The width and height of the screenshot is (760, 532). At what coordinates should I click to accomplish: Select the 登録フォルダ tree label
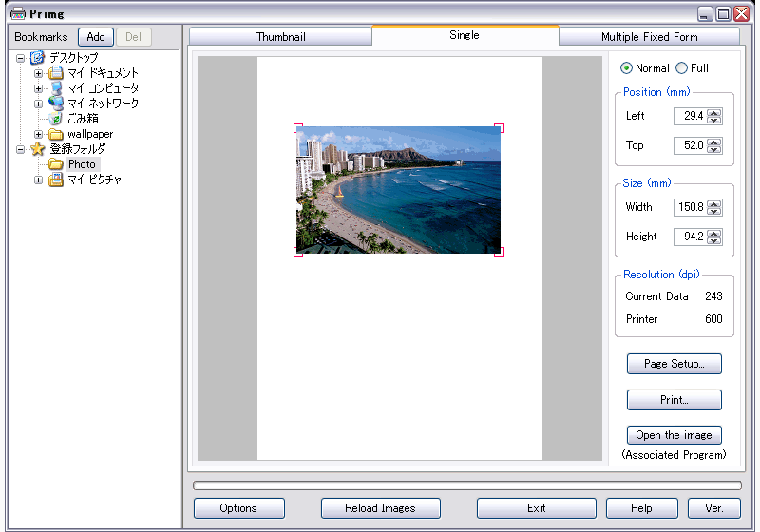coord(78,149)
